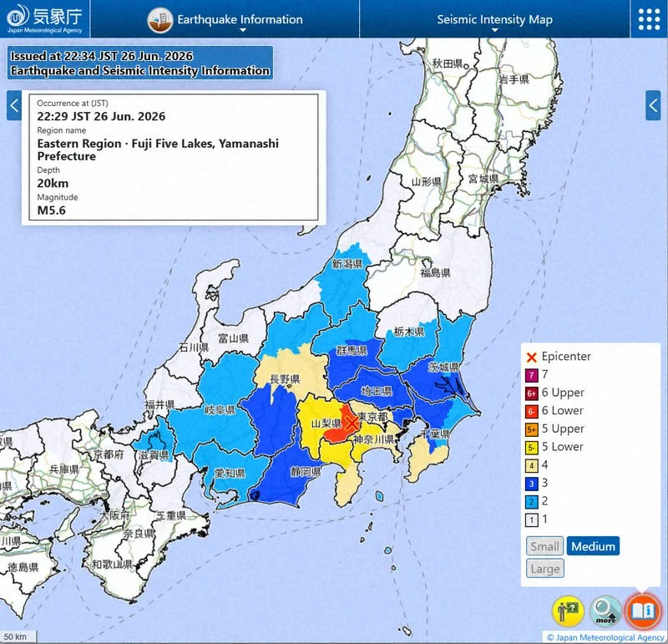Image resolution: width=668 pixels, height=644 pixels.
Task: Click the 群馬県 label on the map
Action: tap(352, 351)
